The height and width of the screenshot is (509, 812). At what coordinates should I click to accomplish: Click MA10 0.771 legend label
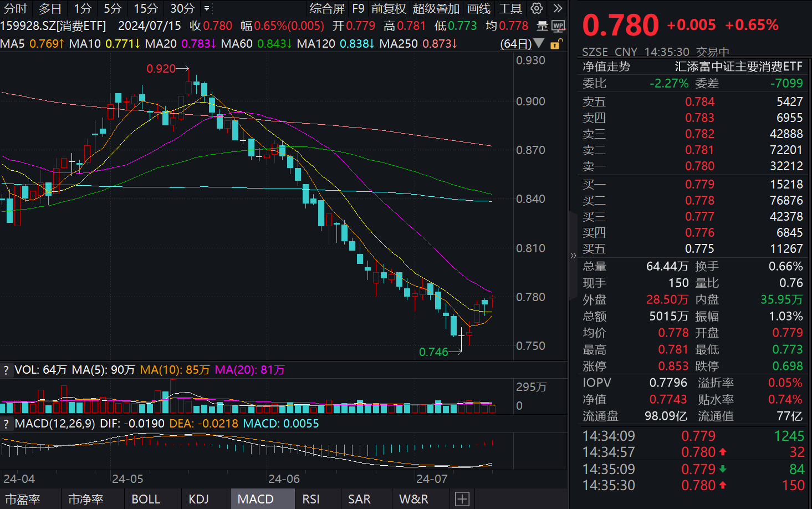[x=105, y=43]
